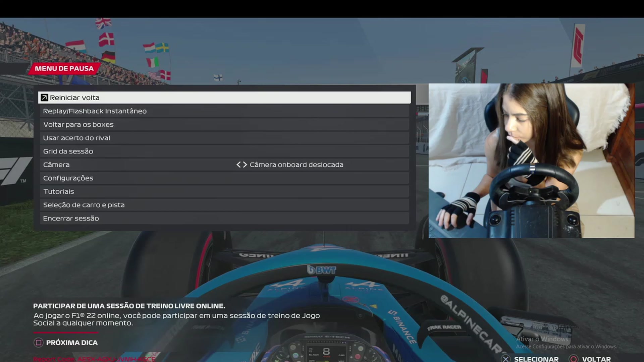Open Replay/Flashback Instantâneo
Viewport: 644px width, 362px height.
(224, 111)
